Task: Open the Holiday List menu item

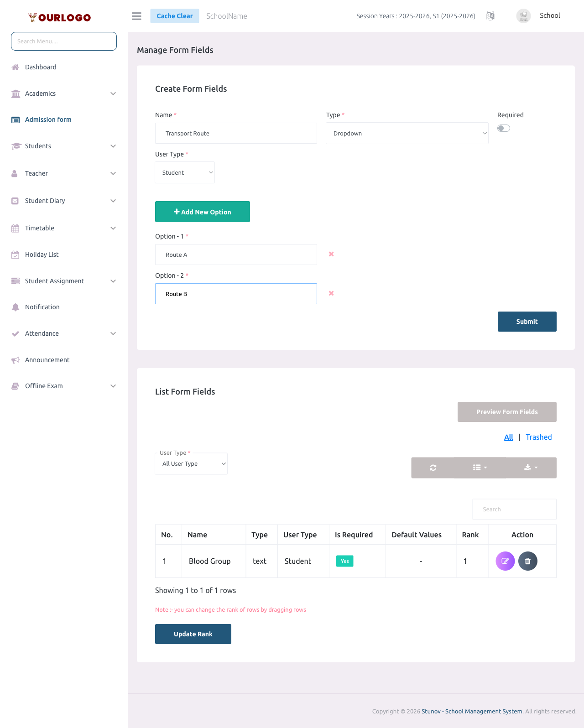Action: [x=42, y=255]
